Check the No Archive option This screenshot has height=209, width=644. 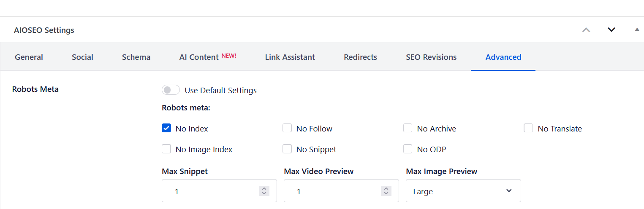408,128
